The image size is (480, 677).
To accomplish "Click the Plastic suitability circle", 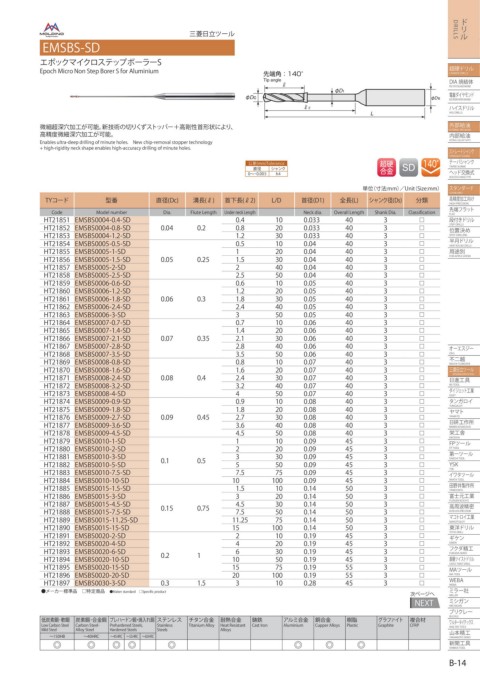I will (x=361, y=645).
